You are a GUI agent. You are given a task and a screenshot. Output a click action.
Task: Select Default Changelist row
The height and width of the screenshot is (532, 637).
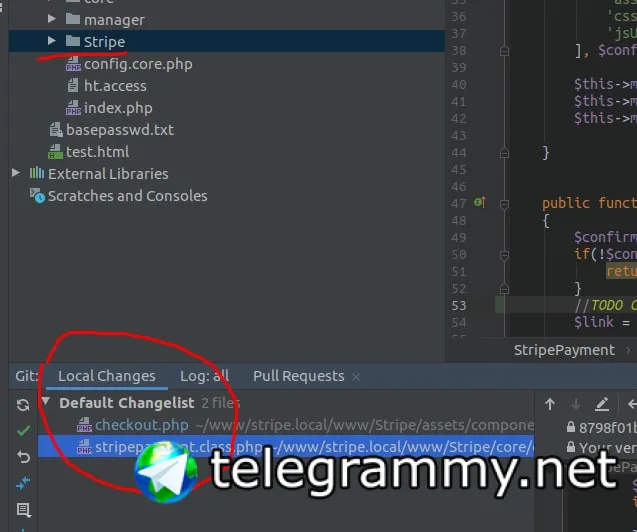pyautogui.click(x=286, y=403)
